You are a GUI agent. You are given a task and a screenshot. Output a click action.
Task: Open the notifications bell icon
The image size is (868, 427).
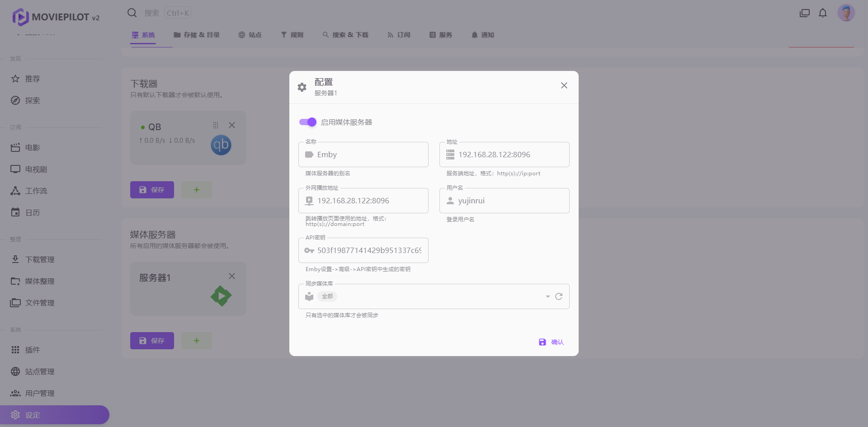click(823, 13)
